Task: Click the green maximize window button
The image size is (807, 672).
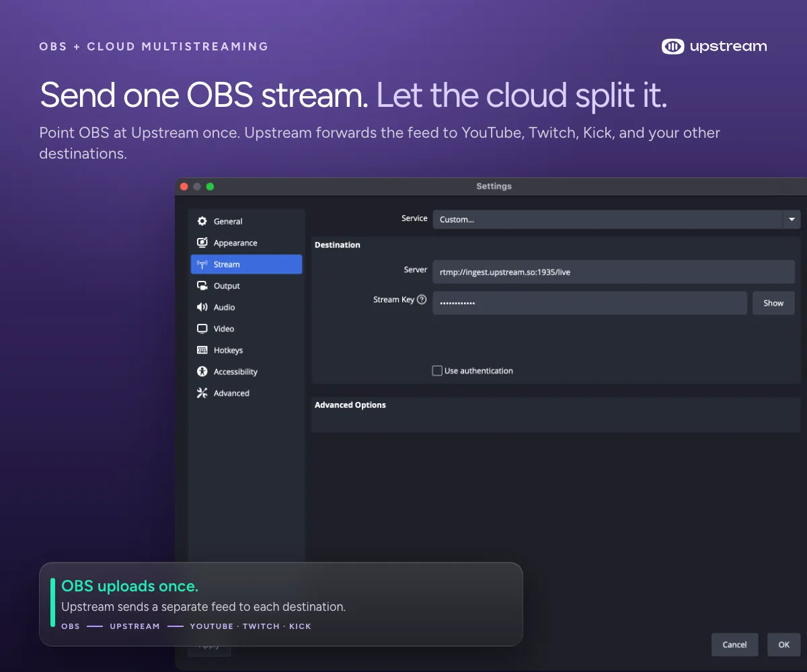Action: (210, 186)
